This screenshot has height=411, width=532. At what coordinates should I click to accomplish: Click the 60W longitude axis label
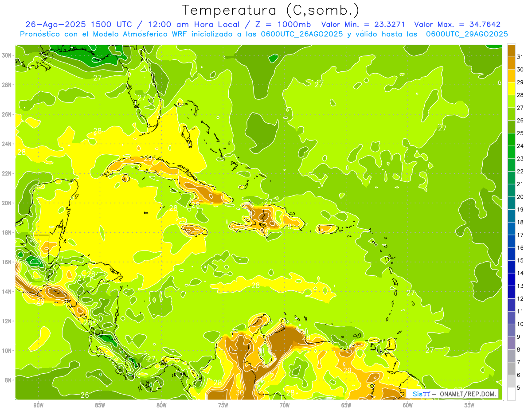coord(408,406)
